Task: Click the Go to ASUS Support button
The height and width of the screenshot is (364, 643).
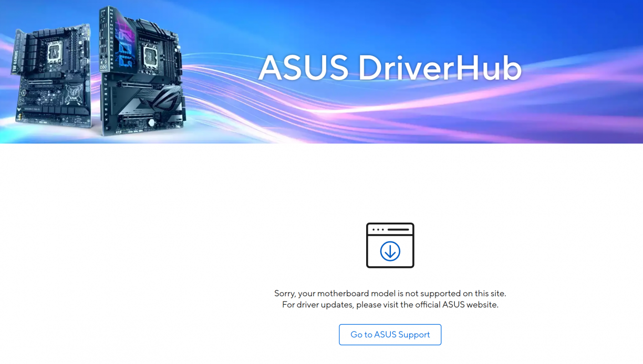Action: coord(390,335)
